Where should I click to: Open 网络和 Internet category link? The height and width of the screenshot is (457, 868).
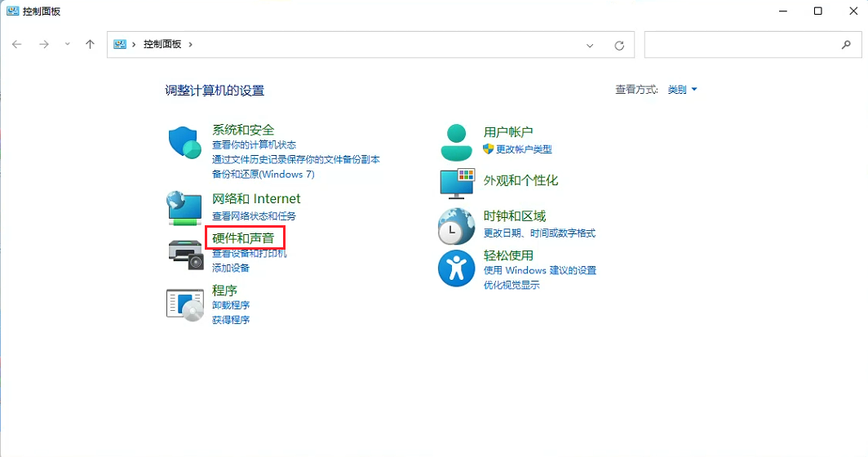[x=256, y=198]
